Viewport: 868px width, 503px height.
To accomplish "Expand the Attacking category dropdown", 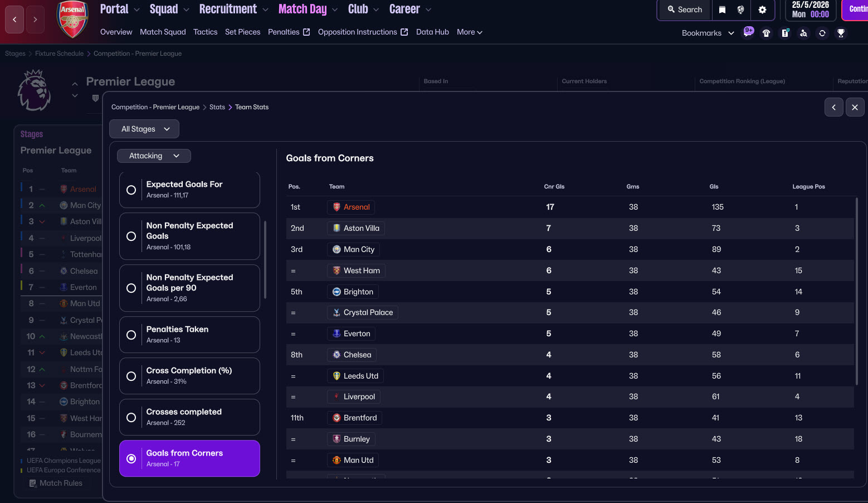I will [x=154, y=156].
